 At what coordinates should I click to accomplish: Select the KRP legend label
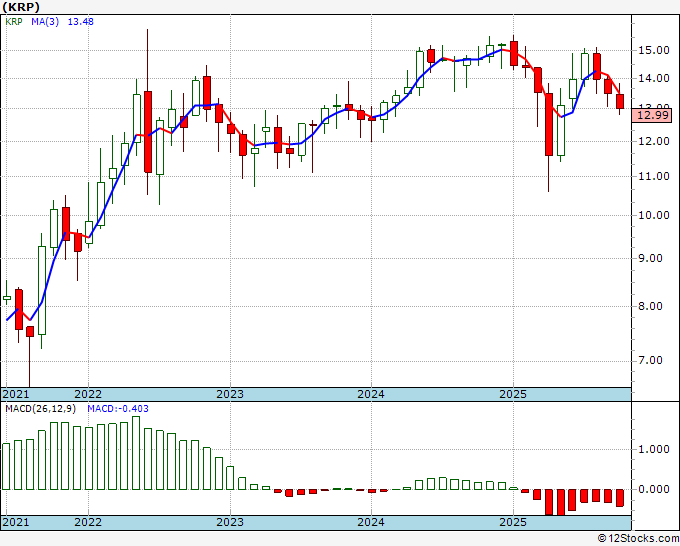[13, 22]
